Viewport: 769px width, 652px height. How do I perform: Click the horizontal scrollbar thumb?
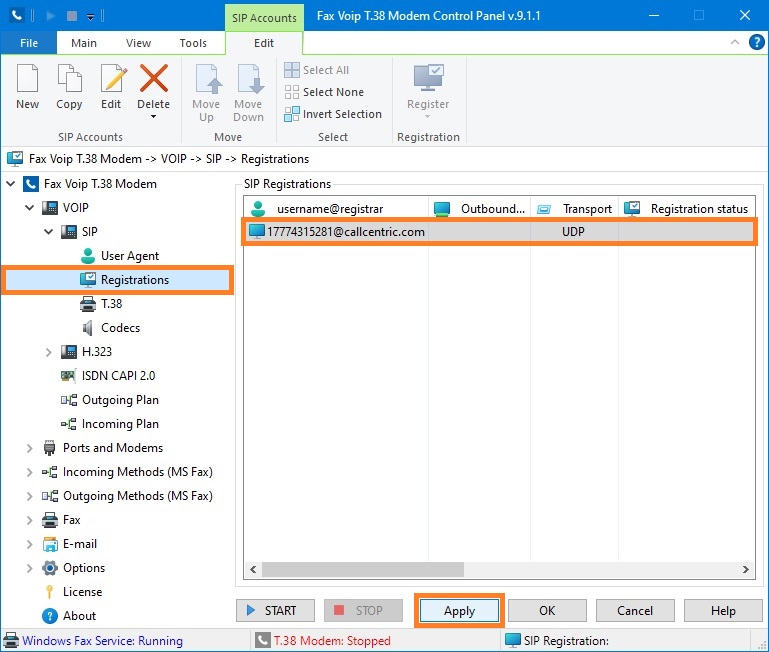tap(363, 570)
